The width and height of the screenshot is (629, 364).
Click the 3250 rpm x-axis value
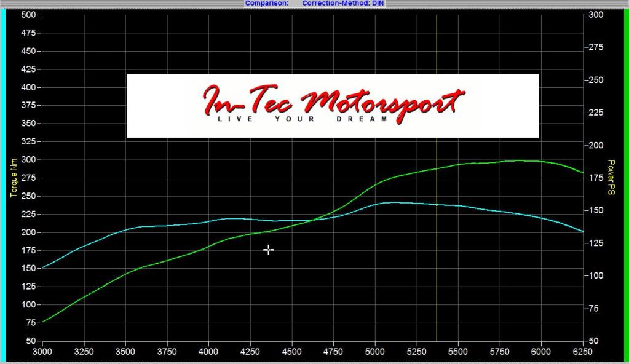pyautogui.click(x=84, y=352)
